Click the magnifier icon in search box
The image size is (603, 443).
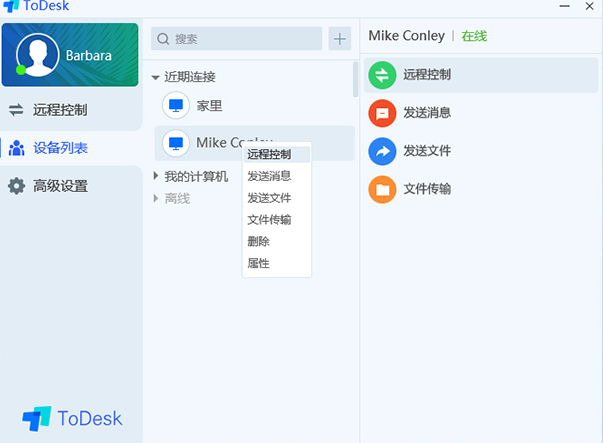(x=163, y=38)
